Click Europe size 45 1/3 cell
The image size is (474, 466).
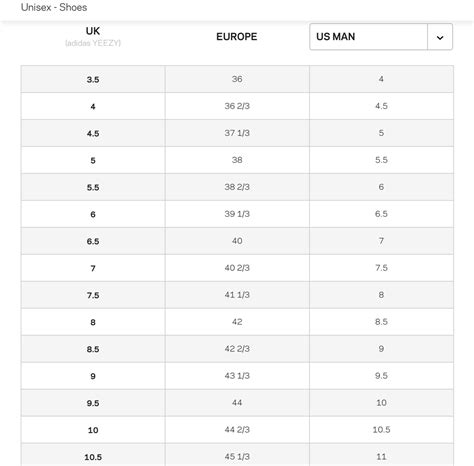tap(237, 455)
